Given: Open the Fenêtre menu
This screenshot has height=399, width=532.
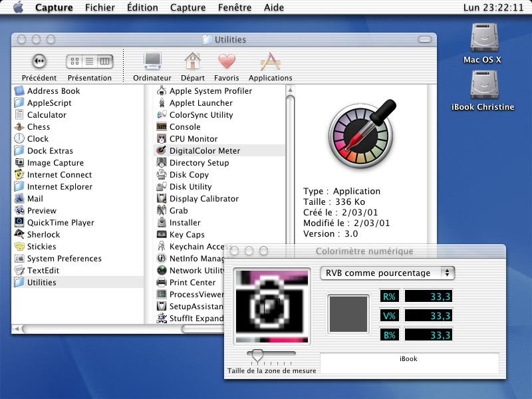Looking at the screenshot, I should tap(235, 7).
